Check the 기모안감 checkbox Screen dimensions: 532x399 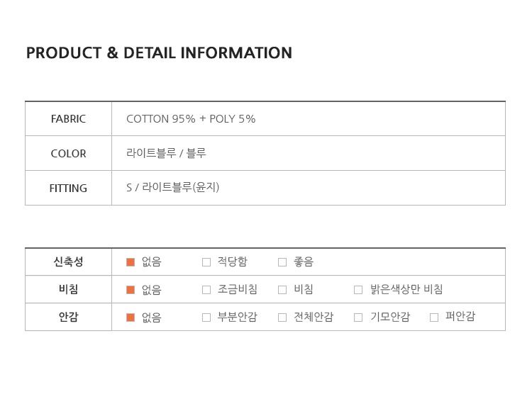(358, 317)
